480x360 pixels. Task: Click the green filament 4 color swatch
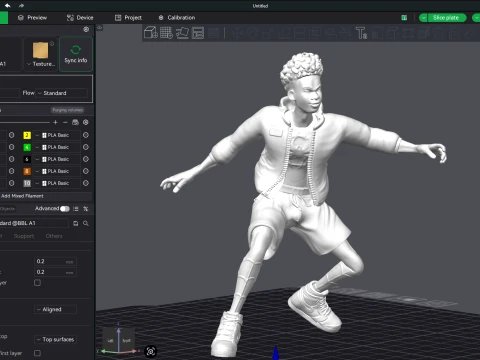pos(27,147)
